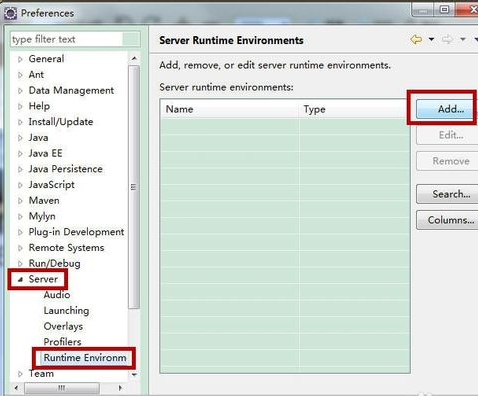The image size is (478, 396).
Task: Open Overlays under Server
Action: 63,326
